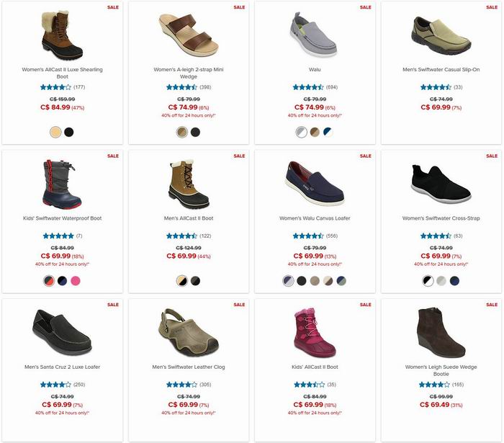This screenshot has height=443, width=504.
Task: Open Women's Leigh Suede Wedge Bootie image
Action: click(441, 332)
